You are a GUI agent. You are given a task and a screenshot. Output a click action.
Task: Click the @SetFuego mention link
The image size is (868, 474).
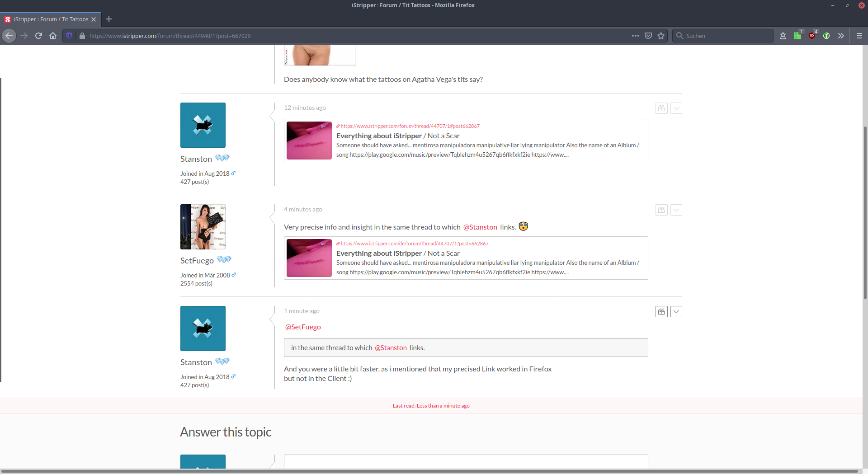pos(303,327)
